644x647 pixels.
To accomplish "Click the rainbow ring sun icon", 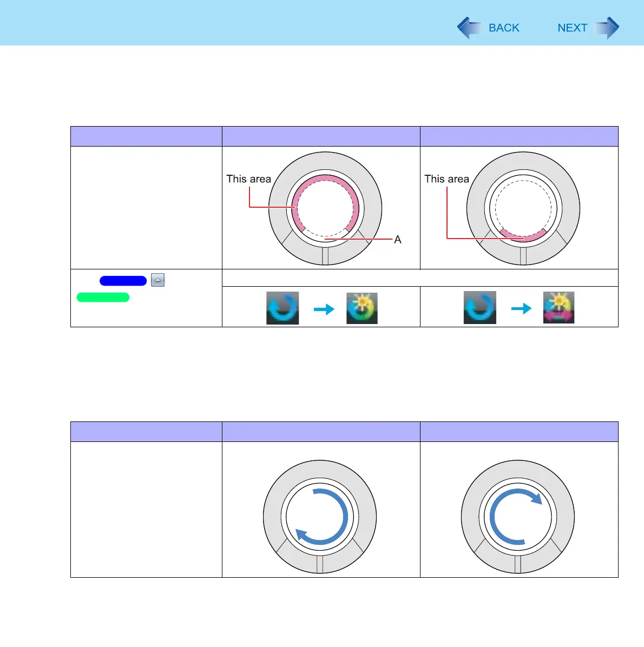I will coord(362,308).
